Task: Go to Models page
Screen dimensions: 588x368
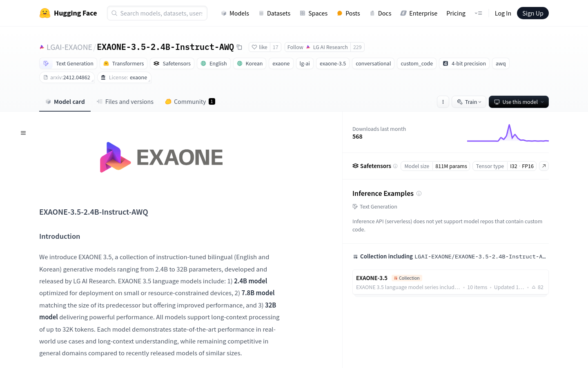Action: click(235, 13)
